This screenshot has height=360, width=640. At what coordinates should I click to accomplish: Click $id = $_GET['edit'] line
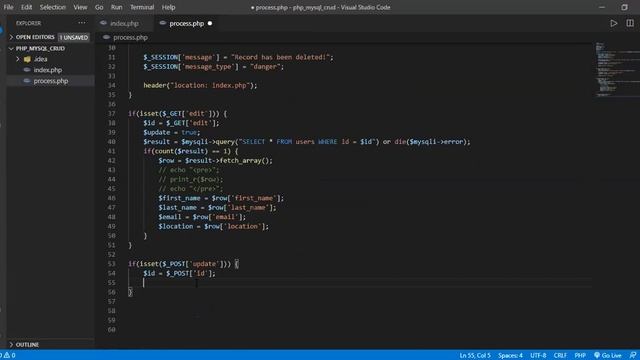tap(181, 123)
